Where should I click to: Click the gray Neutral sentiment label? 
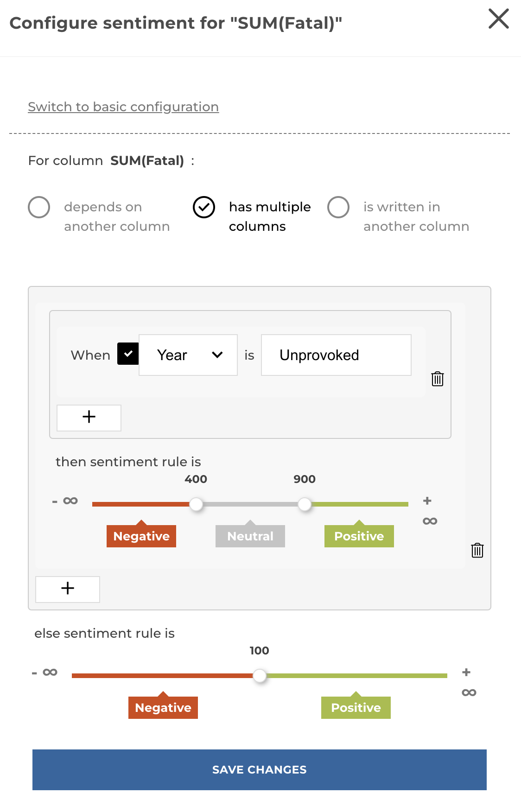250,536
